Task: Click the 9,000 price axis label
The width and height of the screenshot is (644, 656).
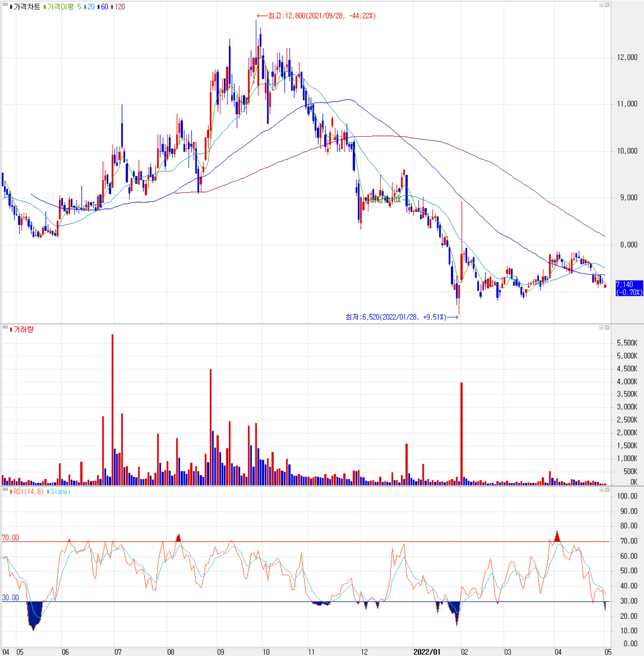Action: (629, 198)
